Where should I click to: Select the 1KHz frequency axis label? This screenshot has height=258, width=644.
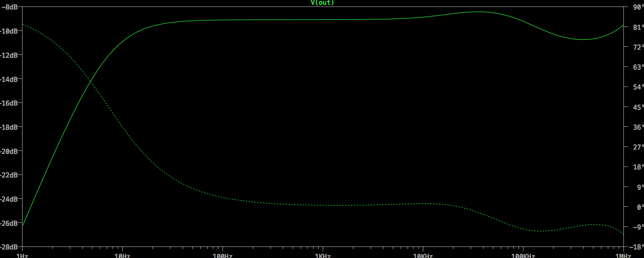(322, 256)
